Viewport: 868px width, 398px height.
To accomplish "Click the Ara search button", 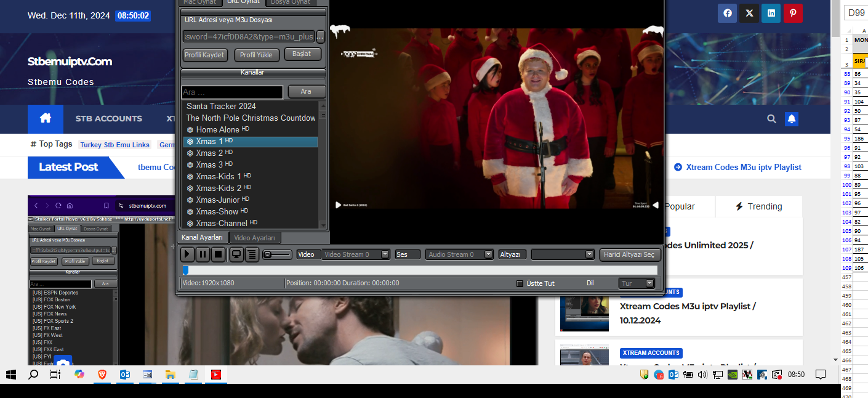I will pos(306,91).
